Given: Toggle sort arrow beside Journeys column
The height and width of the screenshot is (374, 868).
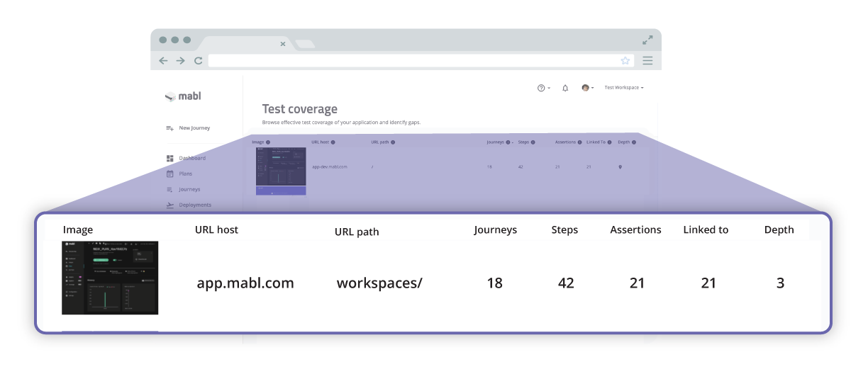Looking at the screenshot, I should 513,142.
